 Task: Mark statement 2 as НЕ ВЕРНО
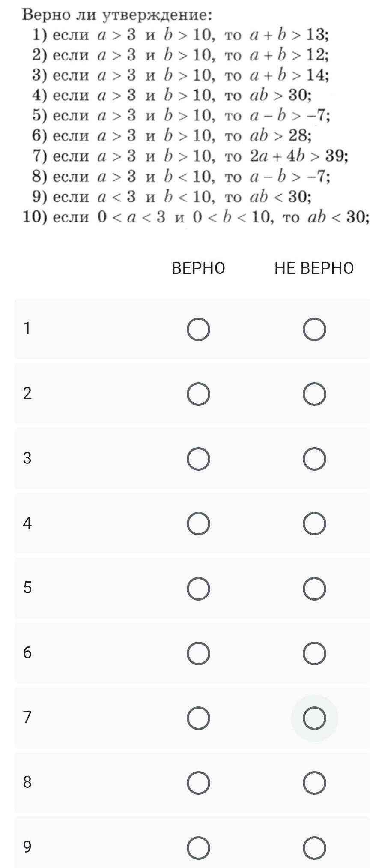pyautogui.click(x=314, y=394)
